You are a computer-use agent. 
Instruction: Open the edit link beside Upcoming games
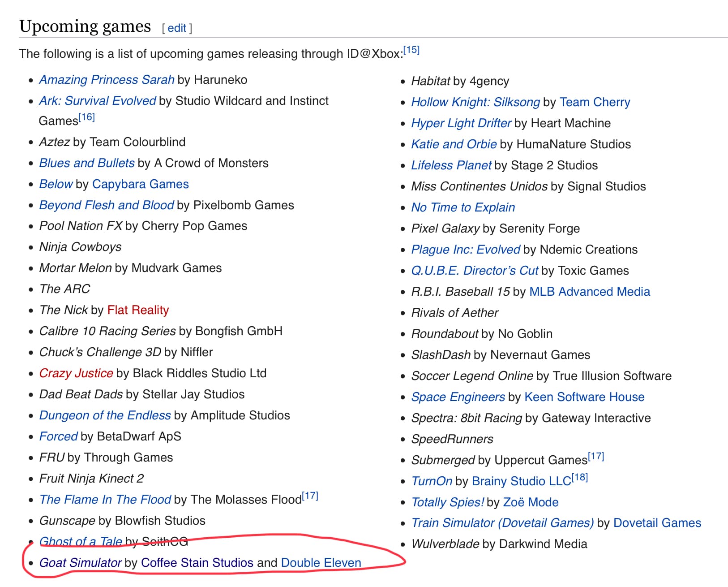(177, 28)
